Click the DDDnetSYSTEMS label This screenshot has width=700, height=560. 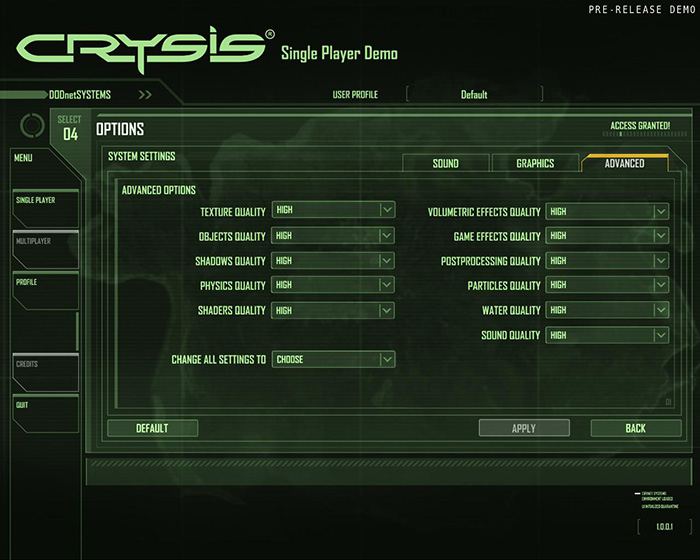point(79,95)
